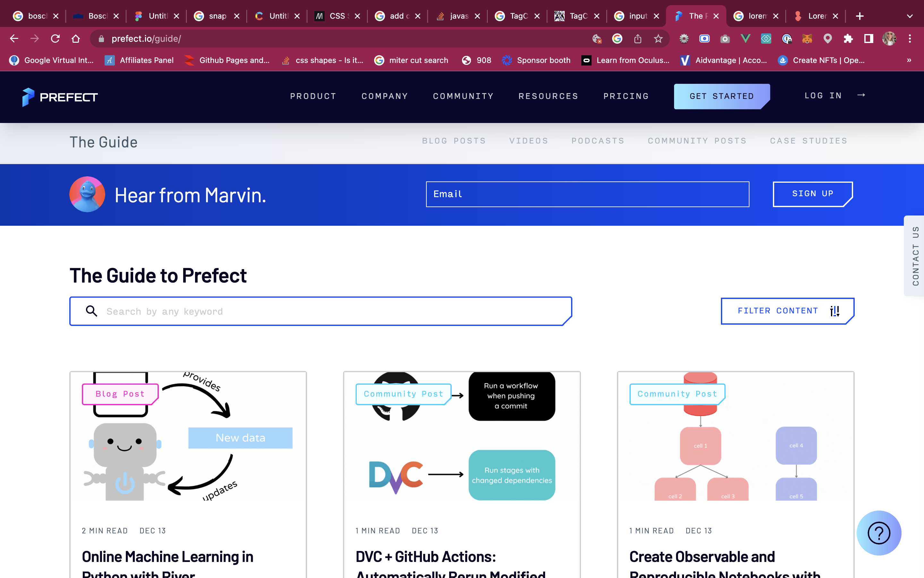View site information lock icon

pyautogui.click(x=101, y=39)
